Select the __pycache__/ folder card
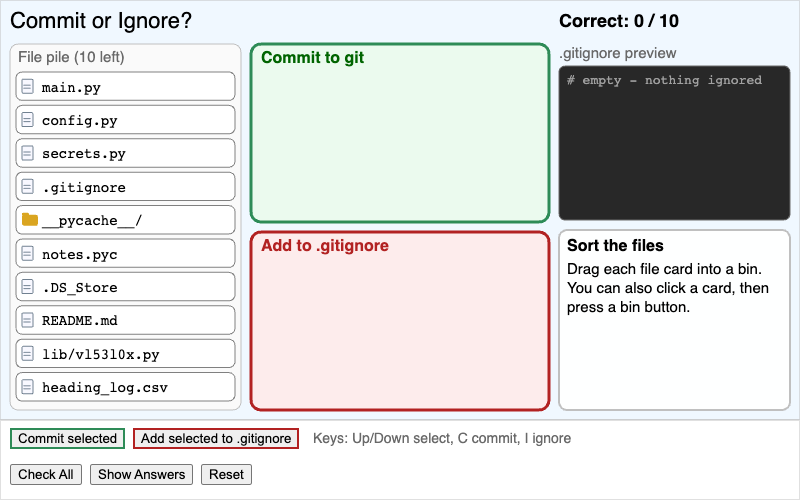The image size is (800, 502). 126,220
